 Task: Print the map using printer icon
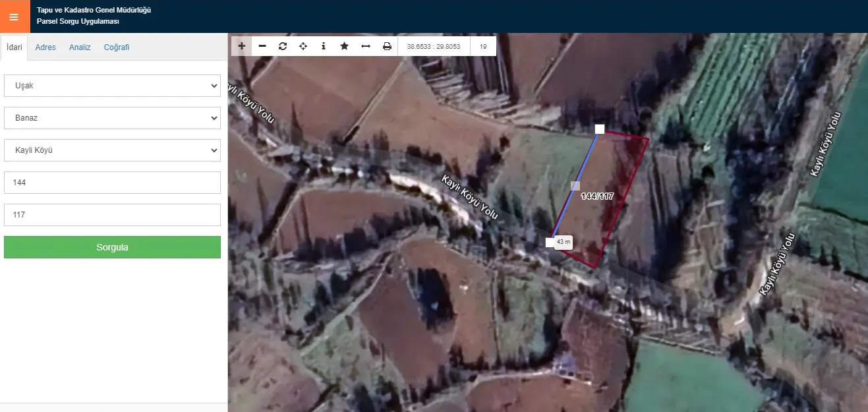(x=387, y=46)
